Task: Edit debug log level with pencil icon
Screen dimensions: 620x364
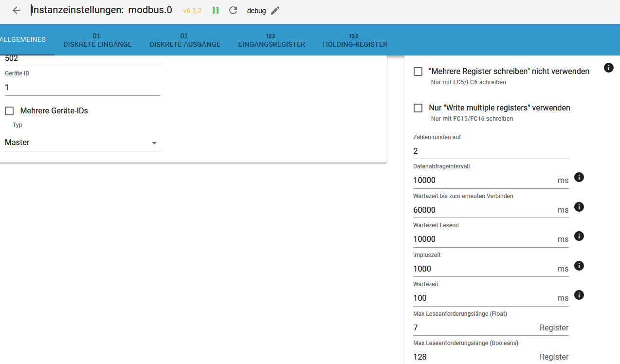Action: click(x=275, y=10)
